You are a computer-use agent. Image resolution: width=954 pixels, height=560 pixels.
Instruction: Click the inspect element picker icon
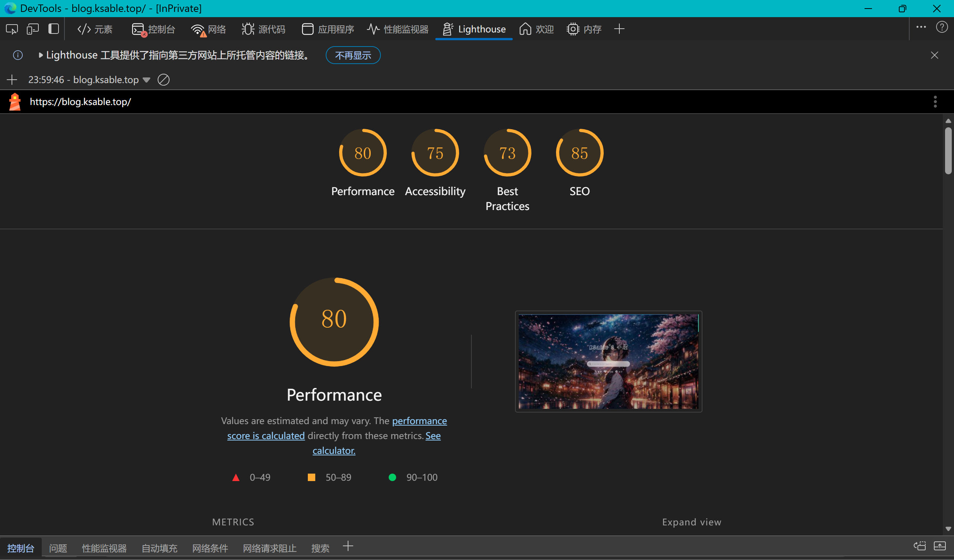(x=12, y=29)
